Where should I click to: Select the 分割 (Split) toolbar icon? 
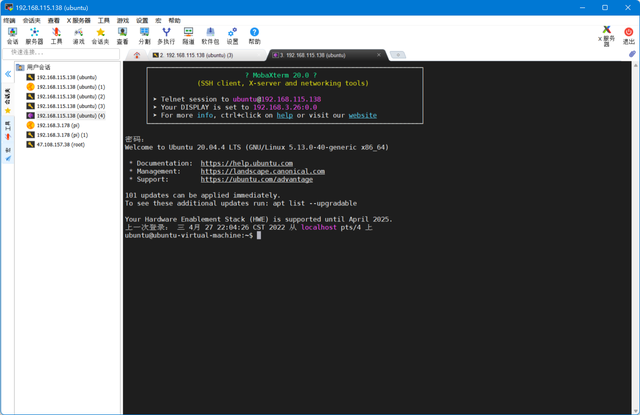(x=144, y=36)
